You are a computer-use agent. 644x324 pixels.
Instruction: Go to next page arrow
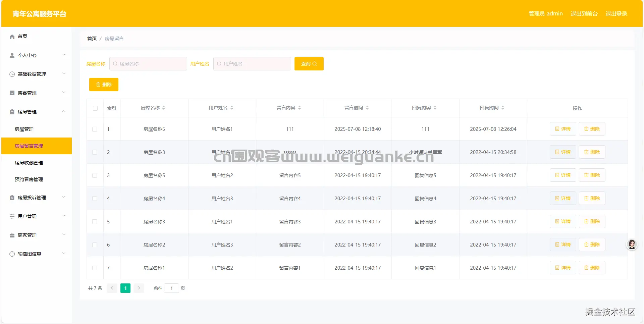point(139,288)
